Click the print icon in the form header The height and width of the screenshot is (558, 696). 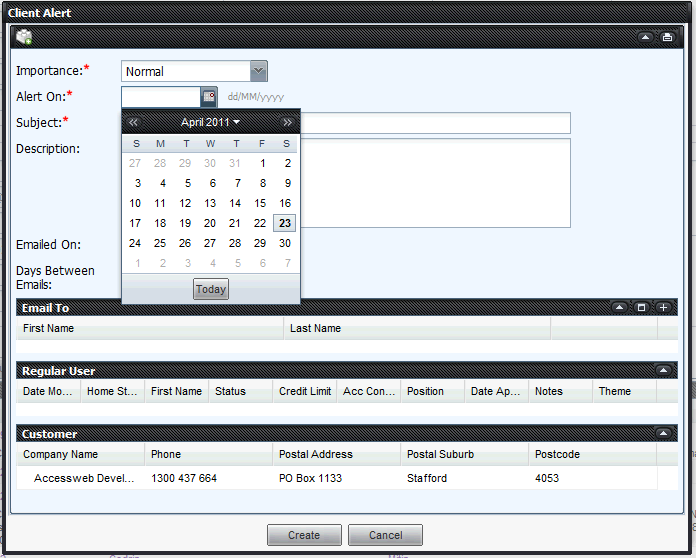pyautogui.click(x=667, y=37)
